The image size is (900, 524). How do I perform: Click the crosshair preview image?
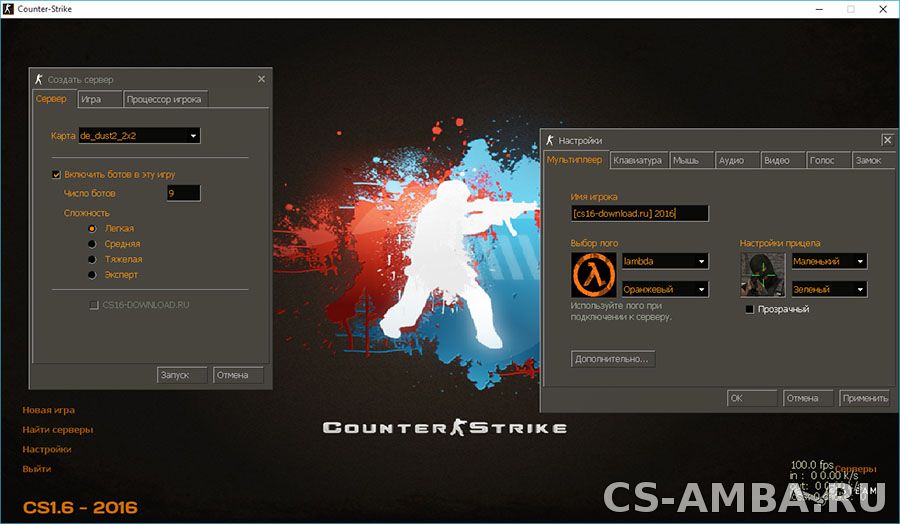[x=763, y=275]
